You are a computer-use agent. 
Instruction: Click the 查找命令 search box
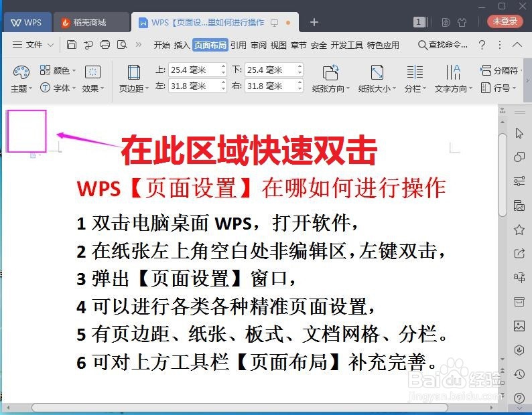(x=443, y=44)
